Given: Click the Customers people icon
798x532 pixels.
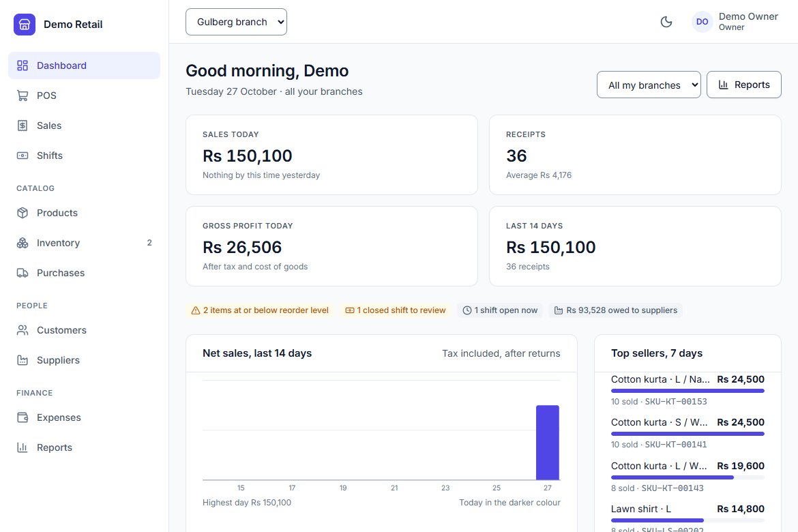Looking at the screenshot, I should (23, 330).
